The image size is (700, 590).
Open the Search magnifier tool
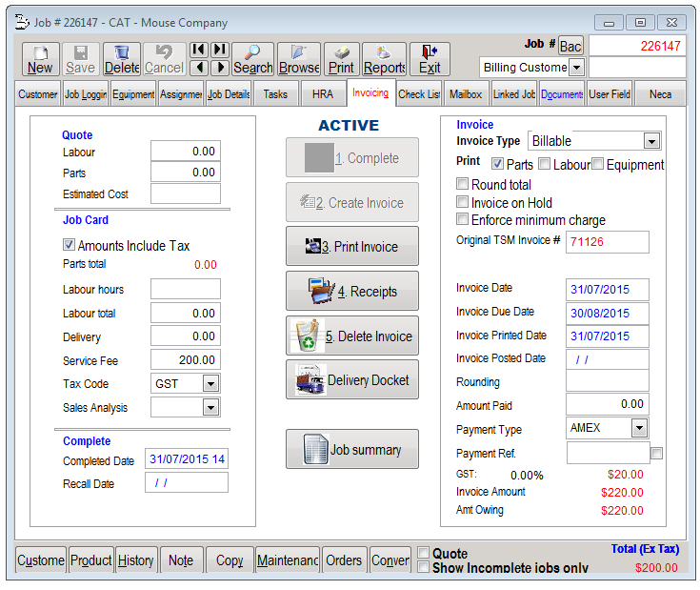pos(252,59)
